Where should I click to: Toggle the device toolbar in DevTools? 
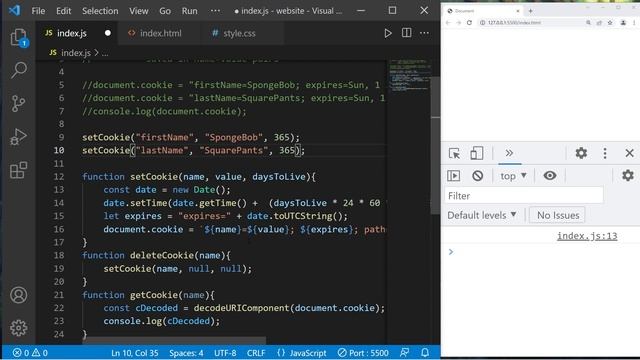click(x=476, y=153)
